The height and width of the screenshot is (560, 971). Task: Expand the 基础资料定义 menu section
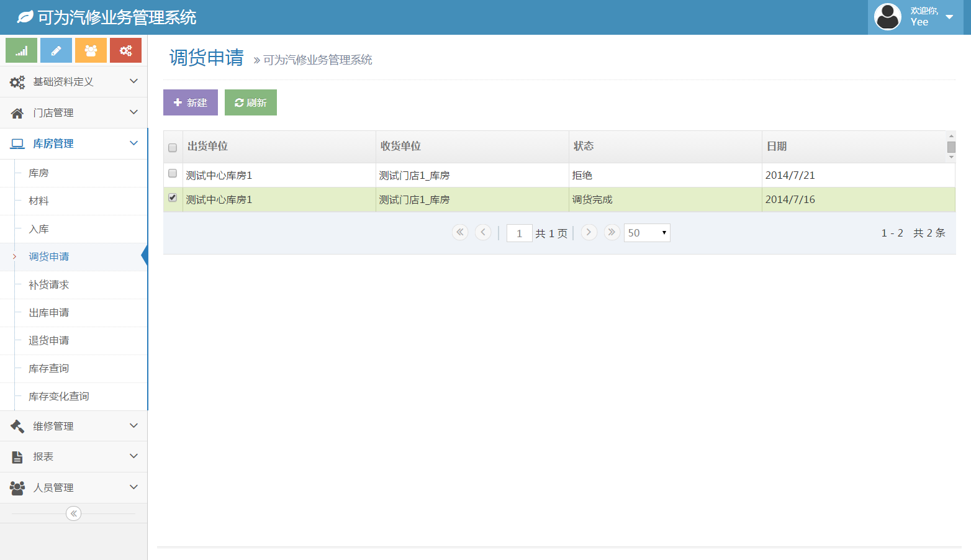[73, 81]
